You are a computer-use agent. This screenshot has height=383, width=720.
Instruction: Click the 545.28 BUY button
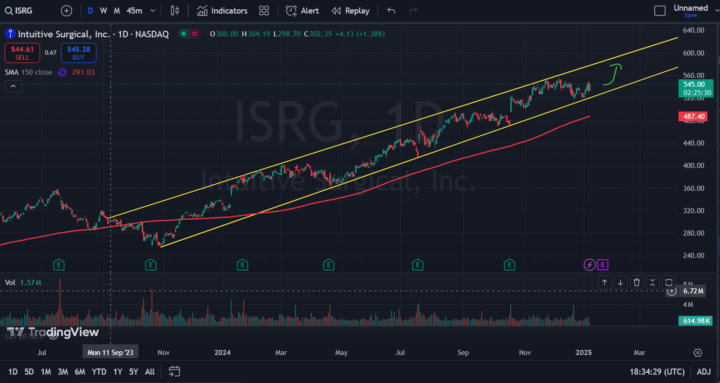[79, 53]
